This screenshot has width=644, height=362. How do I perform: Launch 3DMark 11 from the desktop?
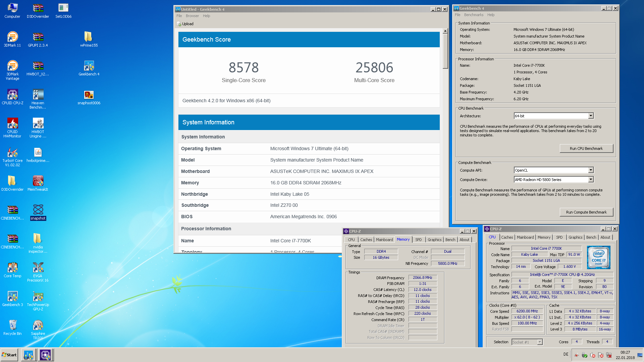(12, 39)
